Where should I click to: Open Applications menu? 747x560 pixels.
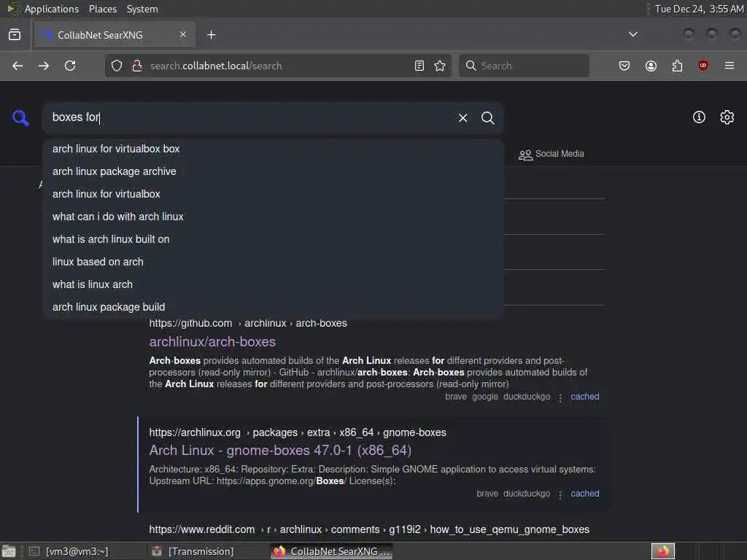[x=52, y=9]
